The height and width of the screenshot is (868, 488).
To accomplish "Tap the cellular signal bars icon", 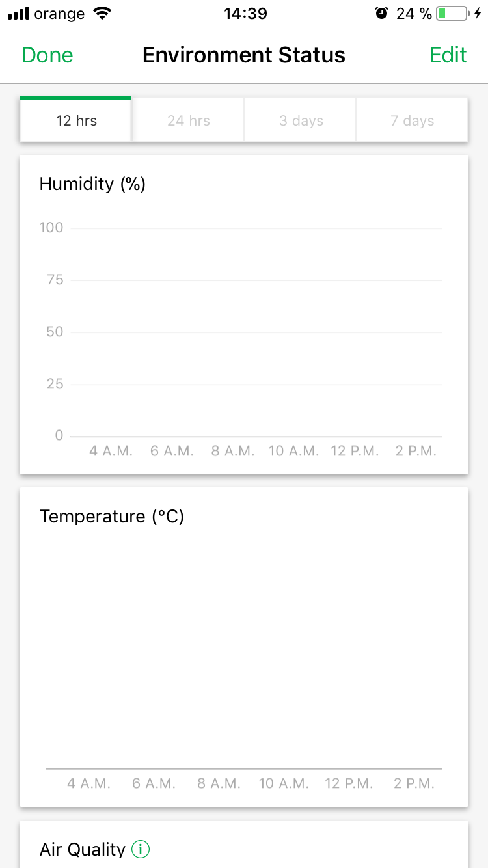I will pos(19,13).
